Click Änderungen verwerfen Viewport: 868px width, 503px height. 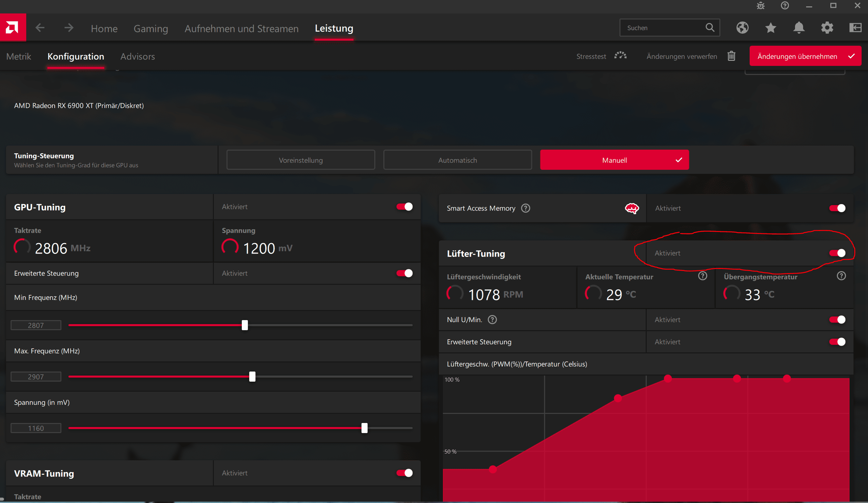[682, 56]
